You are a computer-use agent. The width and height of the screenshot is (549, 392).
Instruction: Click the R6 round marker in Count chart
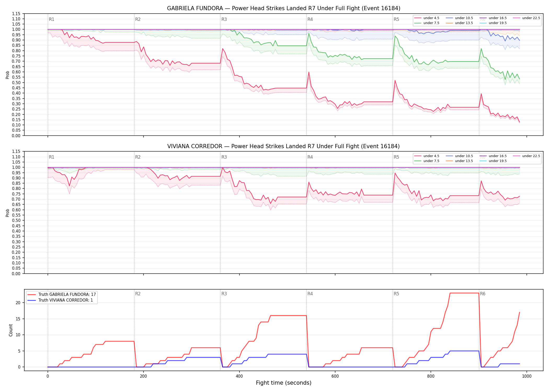[x=483, y=294]
